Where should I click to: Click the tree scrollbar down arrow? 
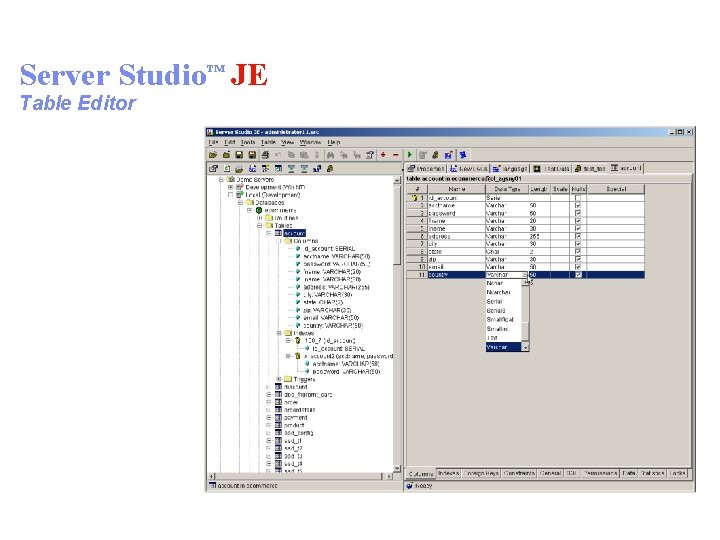click(x=397, y=468)
